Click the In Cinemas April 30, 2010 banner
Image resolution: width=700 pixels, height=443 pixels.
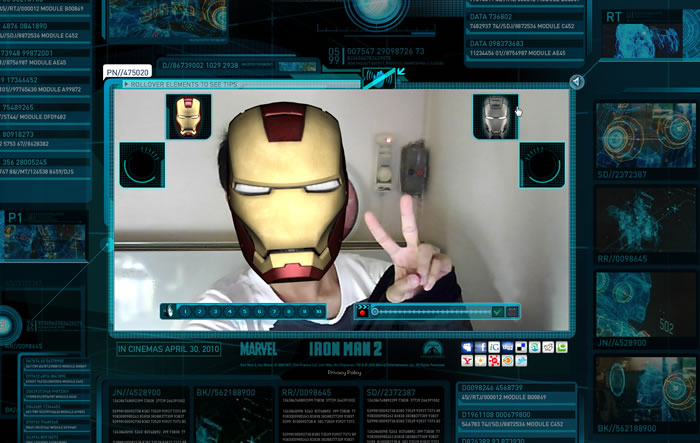pyautogui.click(x=168, y=349)
